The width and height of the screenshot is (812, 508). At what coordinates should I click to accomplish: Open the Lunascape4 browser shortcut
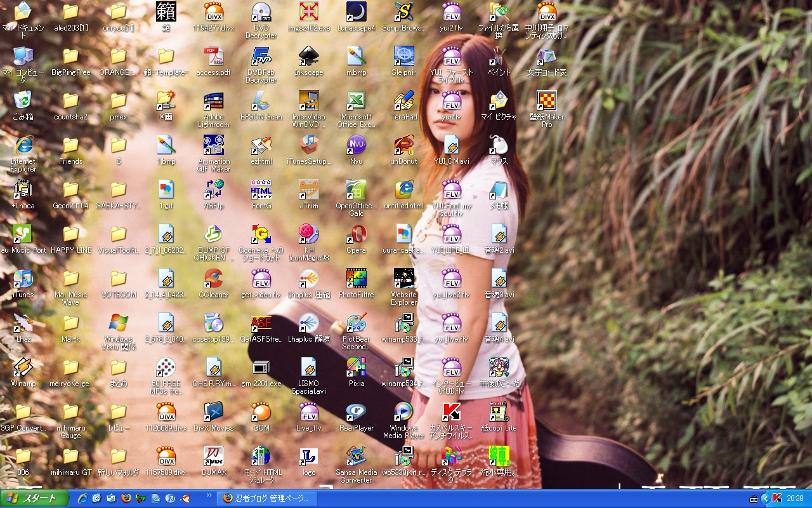tap(356, 13)
